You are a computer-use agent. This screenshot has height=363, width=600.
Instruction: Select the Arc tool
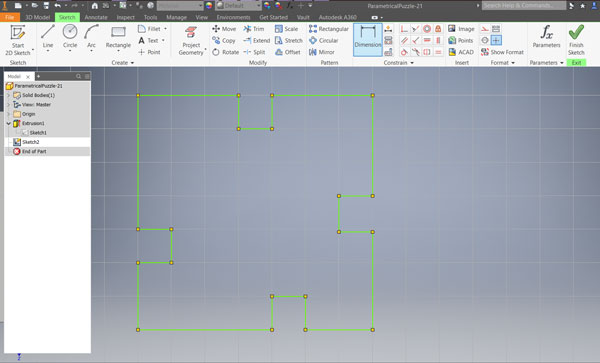click(91, 37)
